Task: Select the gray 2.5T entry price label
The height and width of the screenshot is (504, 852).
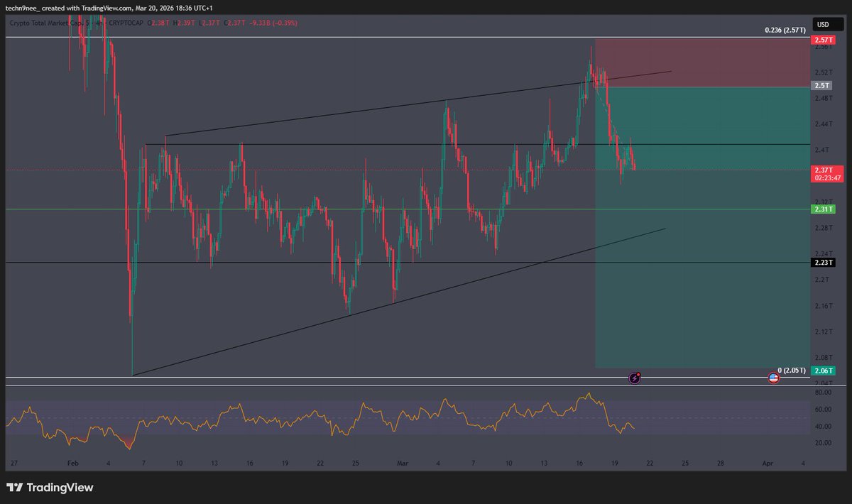Action: (x=822, y=85)
